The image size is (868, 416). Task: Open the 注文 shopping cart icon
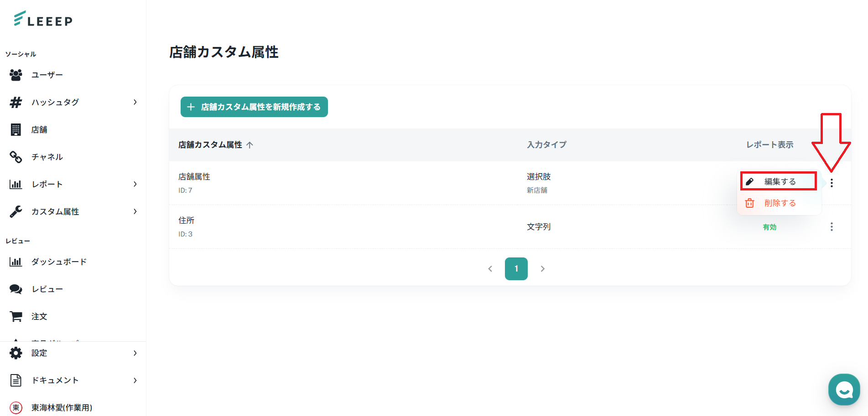(x=16, y=317)
